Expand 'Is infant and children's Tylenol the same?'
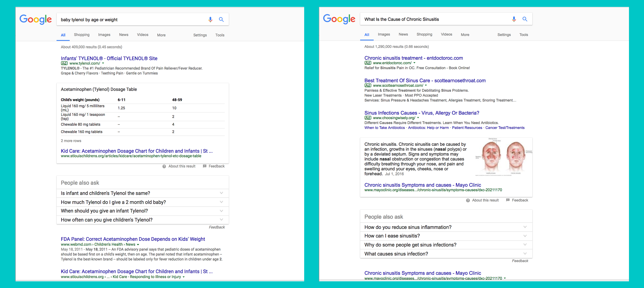The width and height of the screenshot is (644, 288). coord(143,193)
